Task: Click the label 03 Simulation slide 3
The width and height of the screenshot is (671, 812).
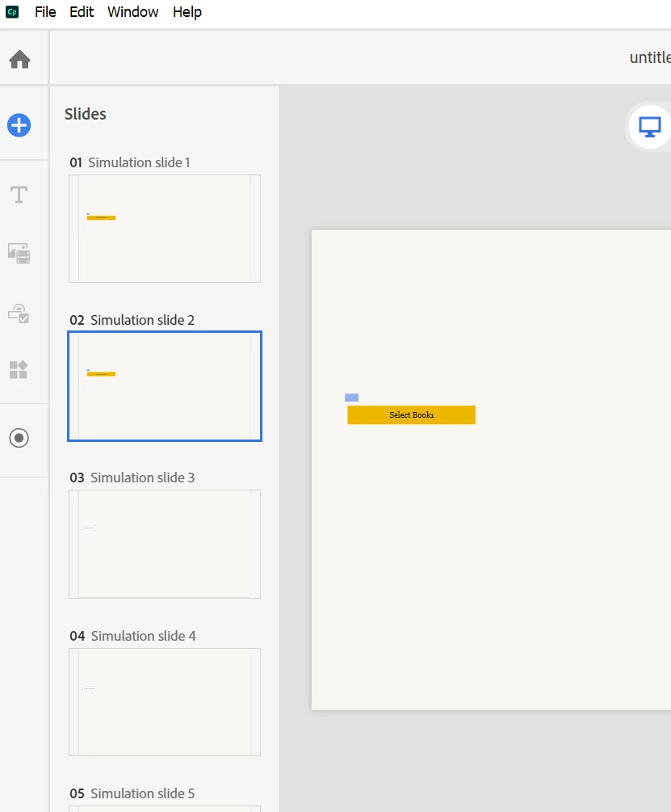Action: (132, 478)
